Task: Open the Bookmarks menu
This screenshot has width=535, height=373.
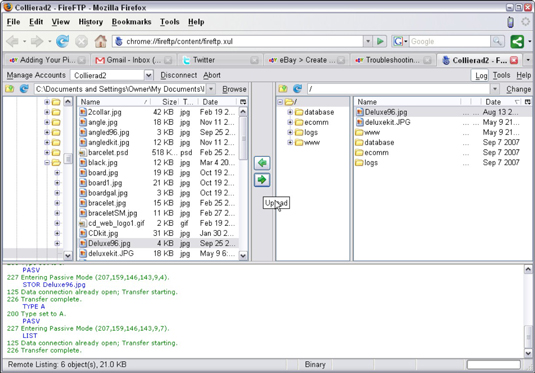Action: (131, 22)
